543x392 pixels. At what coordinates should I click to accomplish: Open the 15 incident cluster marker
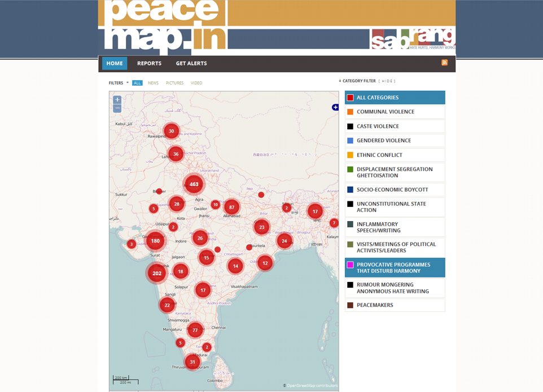[x=207, y=258]
